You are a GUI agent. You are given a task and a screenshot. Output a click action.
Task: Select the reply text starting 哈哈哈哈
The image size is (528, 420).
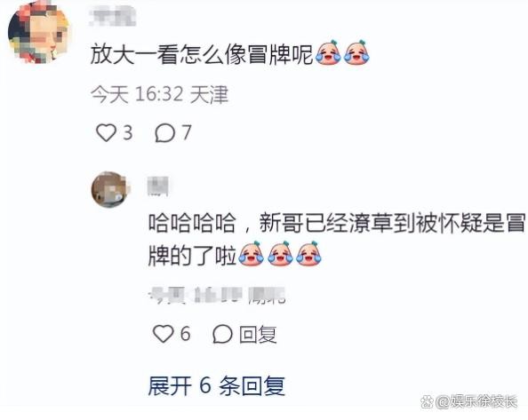[337, 239]
